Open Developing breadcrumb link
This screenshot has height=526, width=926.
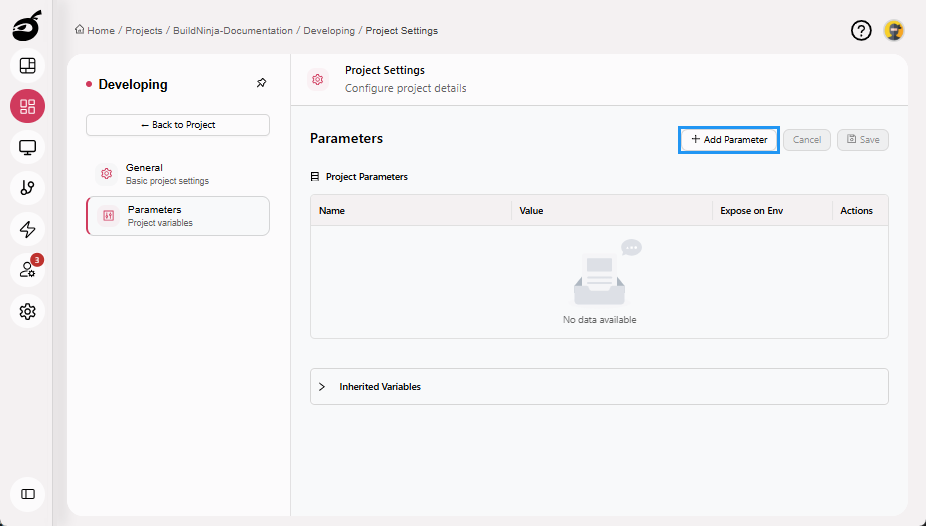pos(329,31)
